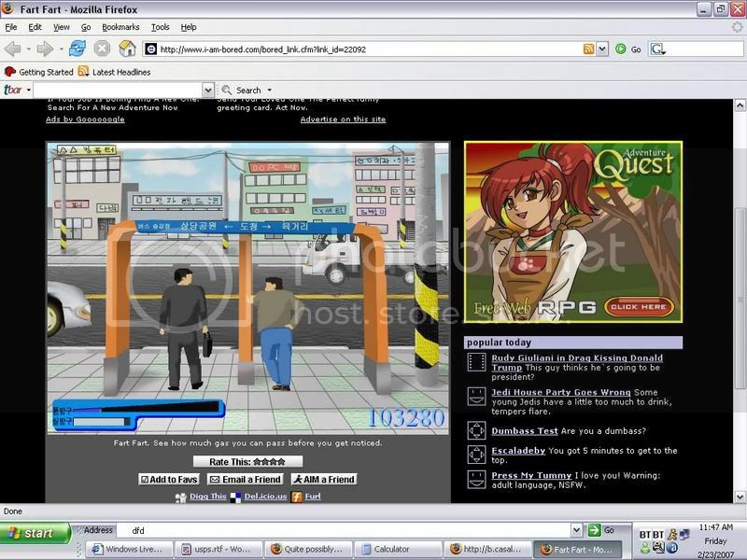Open the Ads by Google link
Image resolution: width=747 pixels, height=560 pixels.
[85, 119]
